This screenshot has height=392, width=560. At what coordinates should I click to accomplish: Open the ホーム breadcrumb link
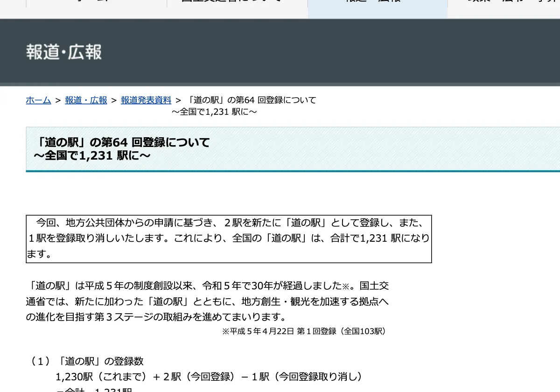(38, 100)
